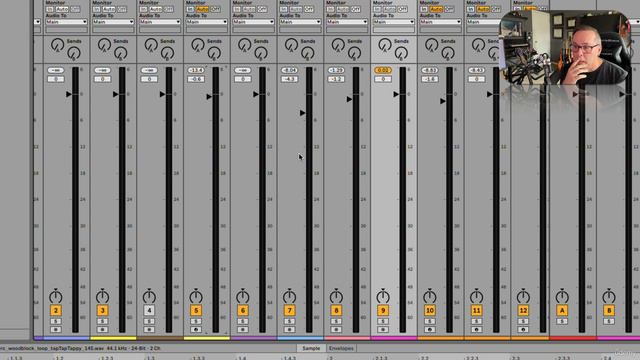Solo track 9
The image size is (640, 360).
pos(383,322)
